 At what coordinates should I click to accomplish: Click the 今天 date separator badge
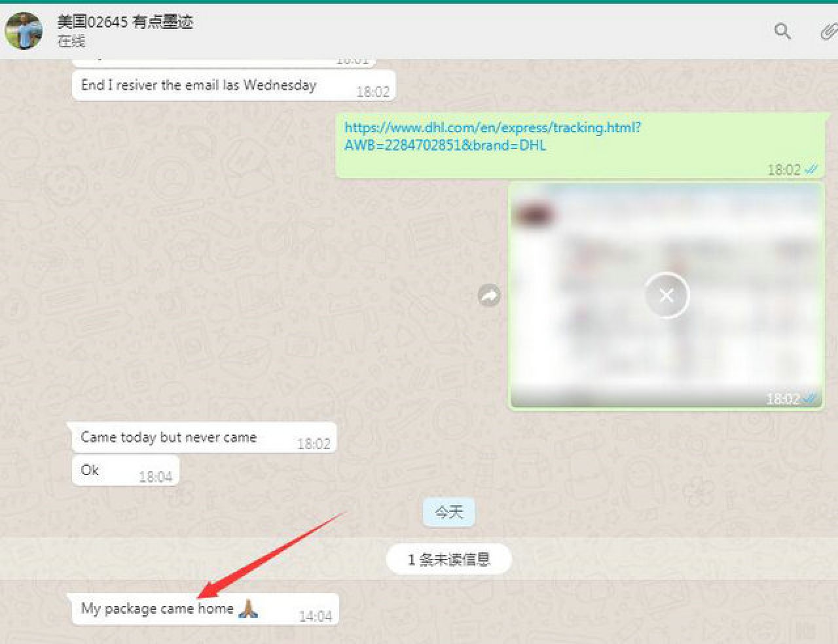click(x=448, y=512)
